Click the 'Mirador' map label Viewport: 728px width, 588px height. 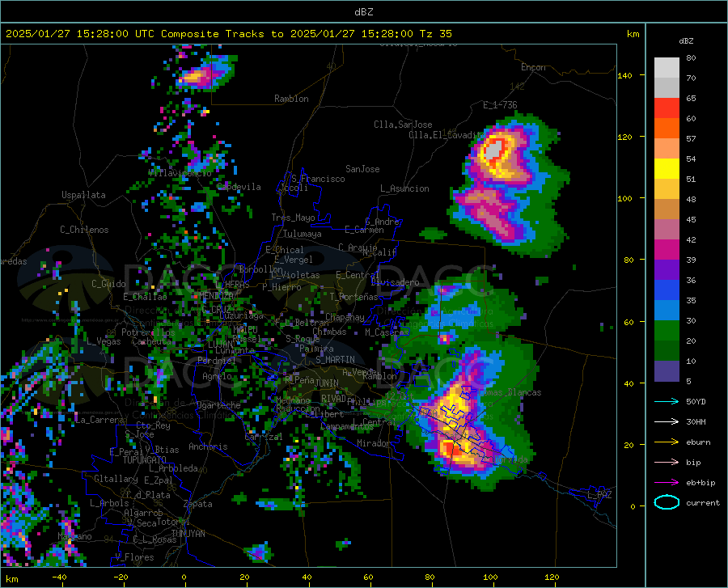coord(374,443)
